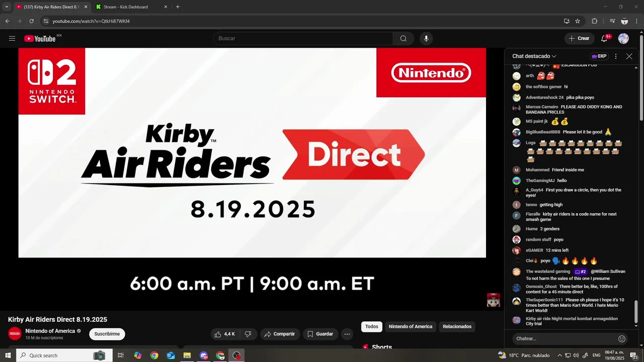Select the Relacionados filter chip
The height and width of the screenshot is (362, 644).
[x=457, y=327]
